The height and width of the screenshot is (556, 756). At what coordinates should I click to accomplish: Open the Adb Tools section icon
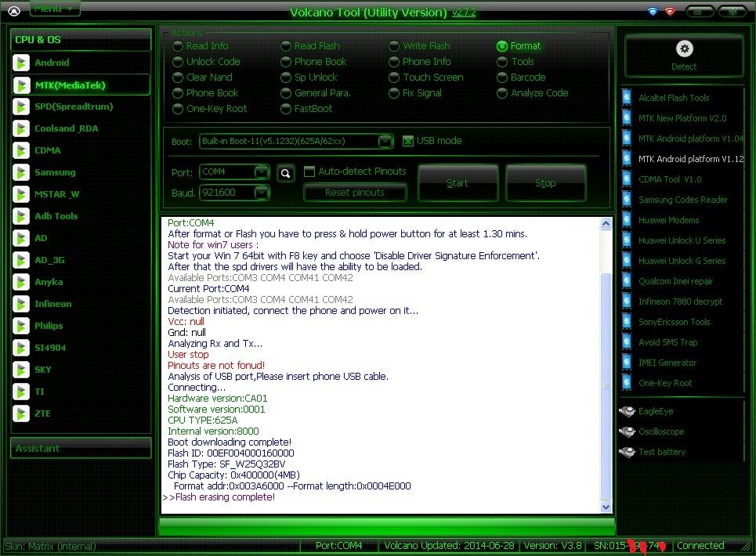click(x=20, y=216)
